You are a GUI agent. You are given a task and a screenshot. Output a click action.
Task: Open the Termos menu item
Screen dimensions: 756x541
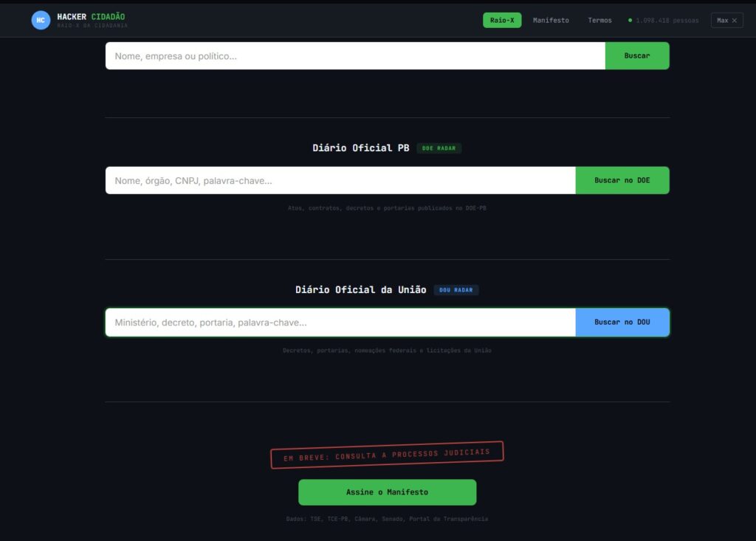tap(599, 21)
